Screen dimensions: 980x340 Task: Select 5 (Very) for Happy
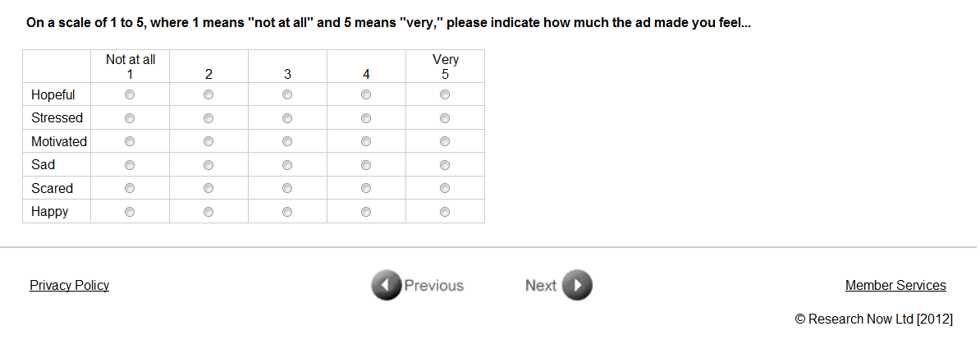point(445,212)
